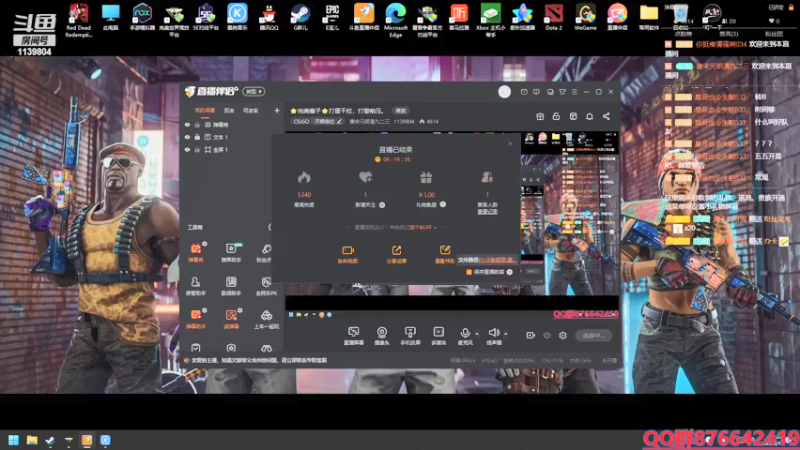Image resolution: width=800 pixels, height=450 pixels.
Task: Open the WeGame desktop shortcut
Action: coord(585,17)
